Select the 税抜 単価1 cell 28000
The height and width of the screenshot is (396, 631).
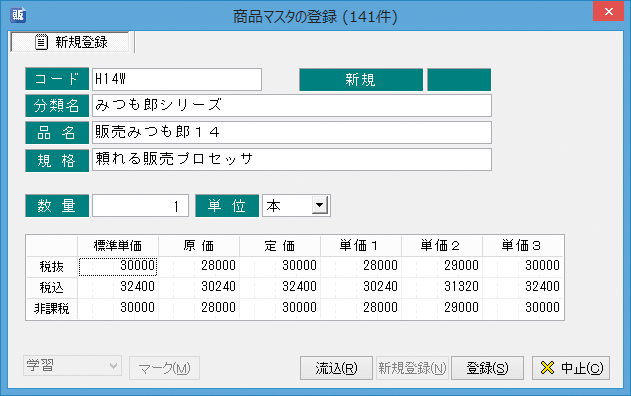361,266
